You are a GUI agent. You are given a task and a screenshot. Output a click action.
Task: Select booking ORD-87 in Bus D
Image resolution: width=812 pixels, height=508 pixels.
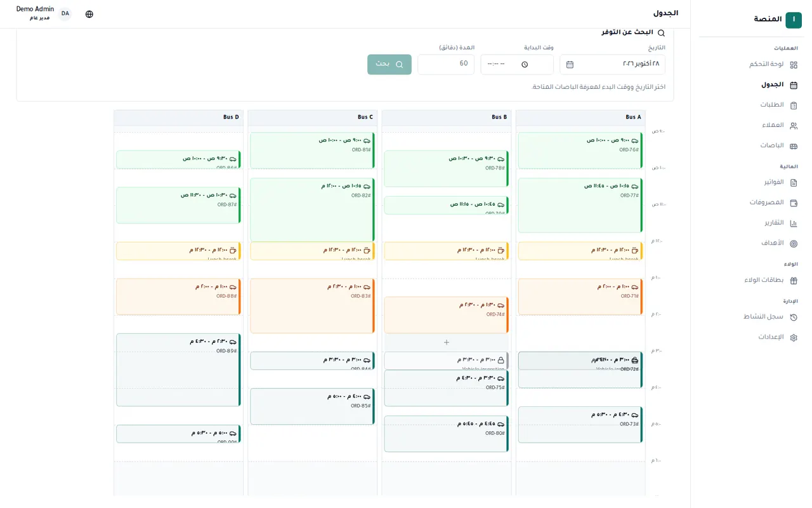coord(179,205)
